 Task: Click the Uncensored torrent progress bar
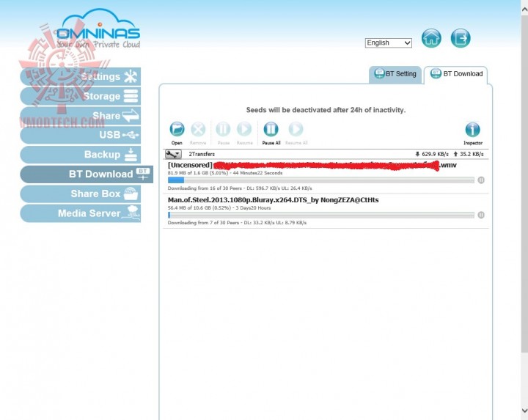click(x=321, y=180)
